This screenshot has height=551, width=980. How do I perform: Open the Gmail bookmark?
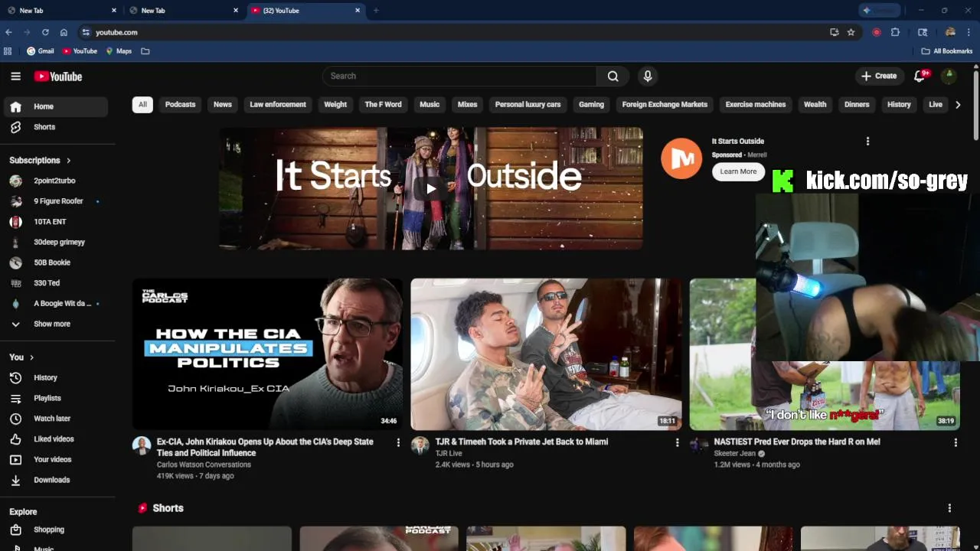point(41,51)
